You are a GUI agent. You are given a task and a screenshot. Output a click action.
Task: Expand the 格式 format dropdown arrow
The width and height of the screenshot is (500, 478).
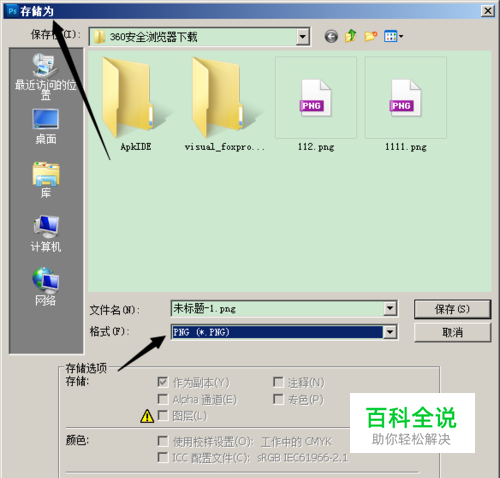click(x=390, y=332)
